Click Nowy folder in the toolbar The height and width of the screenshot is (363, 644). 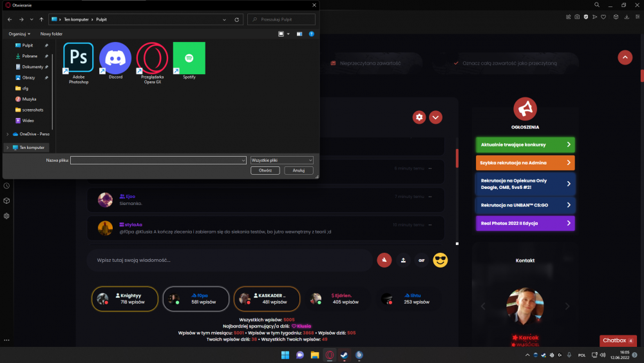(52, 34)
